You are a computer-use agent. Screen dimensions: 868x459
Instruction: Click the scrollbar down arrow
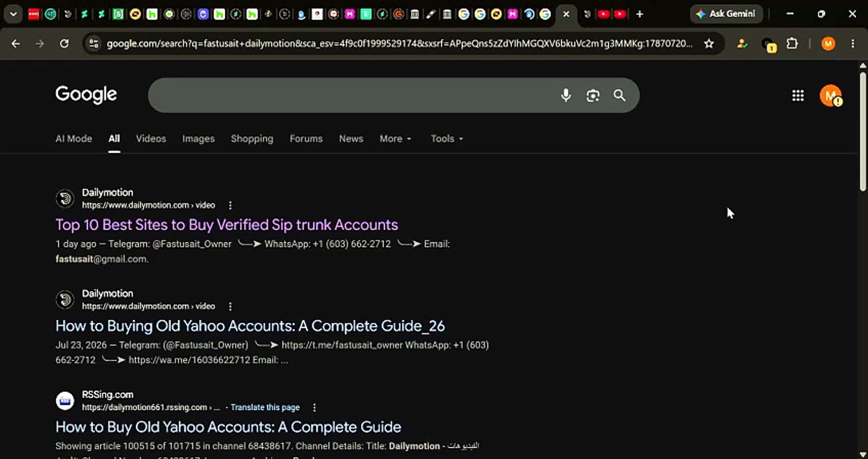coord(863,454)
